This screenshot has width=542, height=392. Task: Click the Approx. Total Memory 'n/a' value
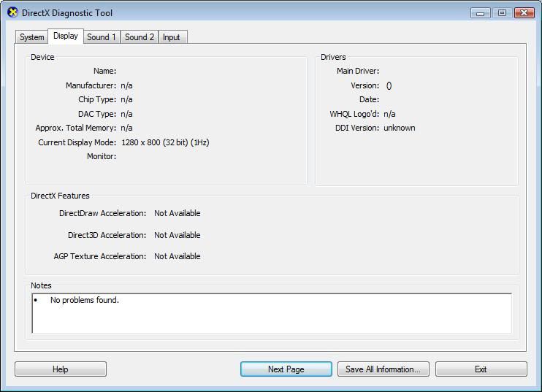pyautogui.click(x=126, y=128)
